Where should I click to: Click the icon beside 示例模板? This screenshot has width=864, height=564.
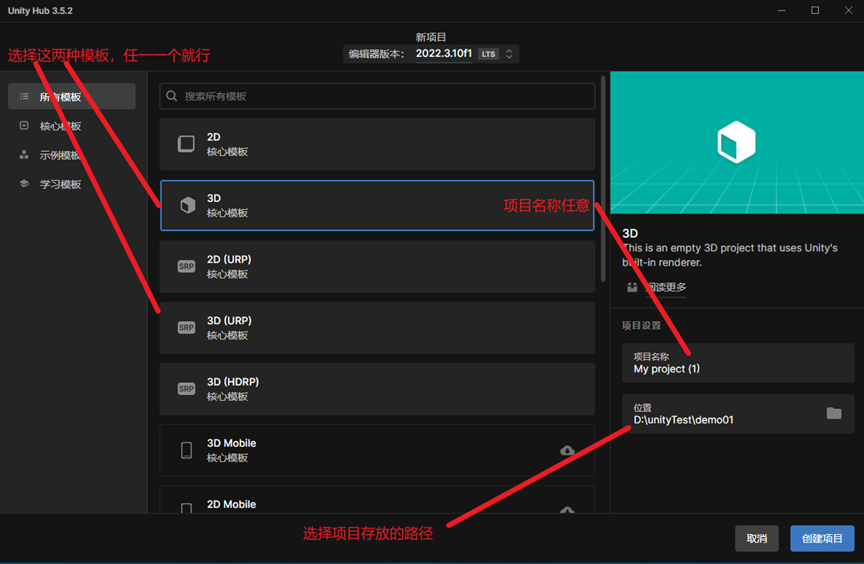coord(24,155)
